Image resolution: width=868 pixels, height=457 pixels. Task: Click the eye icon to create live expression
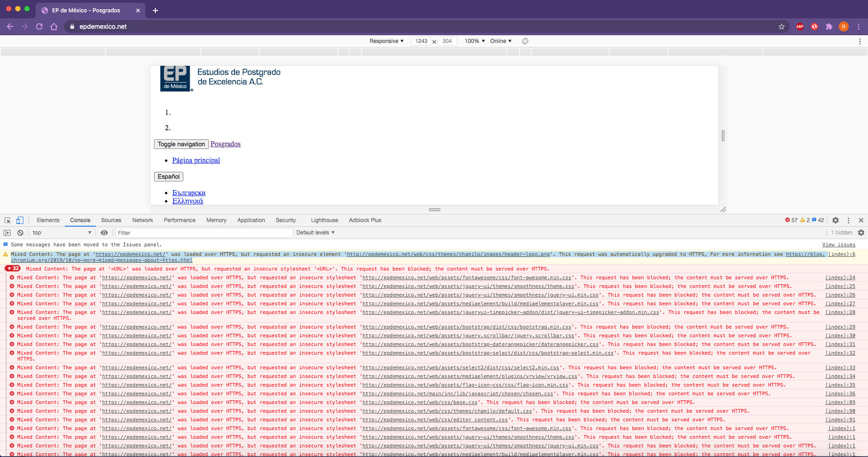tap(104, 233)
